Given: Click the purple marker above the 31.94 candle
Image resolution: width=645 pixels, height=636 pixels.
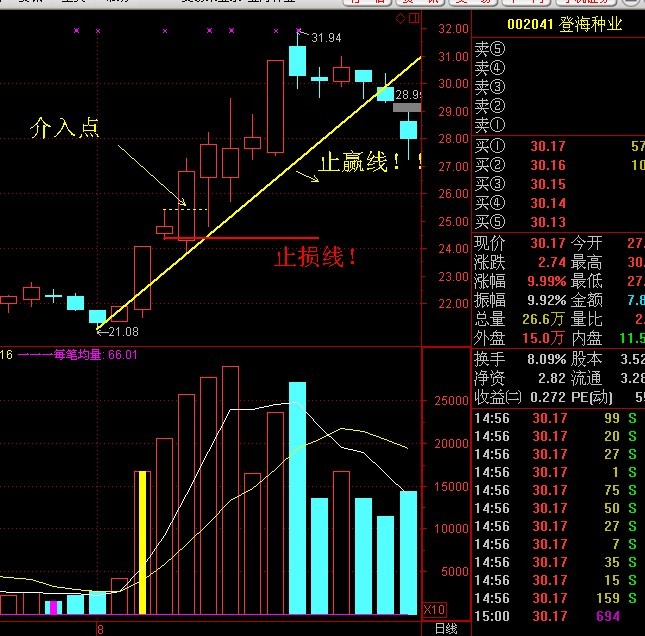Looking at the screenshot, I should (298, 30).
